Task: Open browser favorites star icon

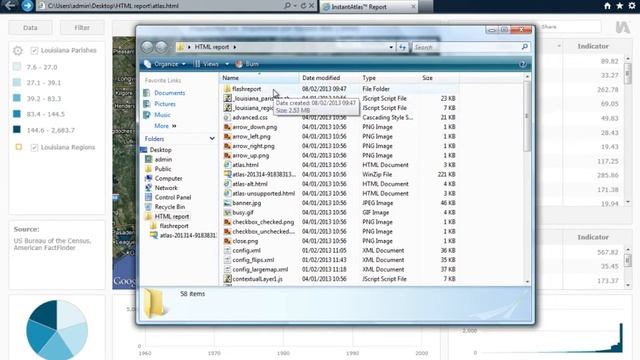Action: 620,6
